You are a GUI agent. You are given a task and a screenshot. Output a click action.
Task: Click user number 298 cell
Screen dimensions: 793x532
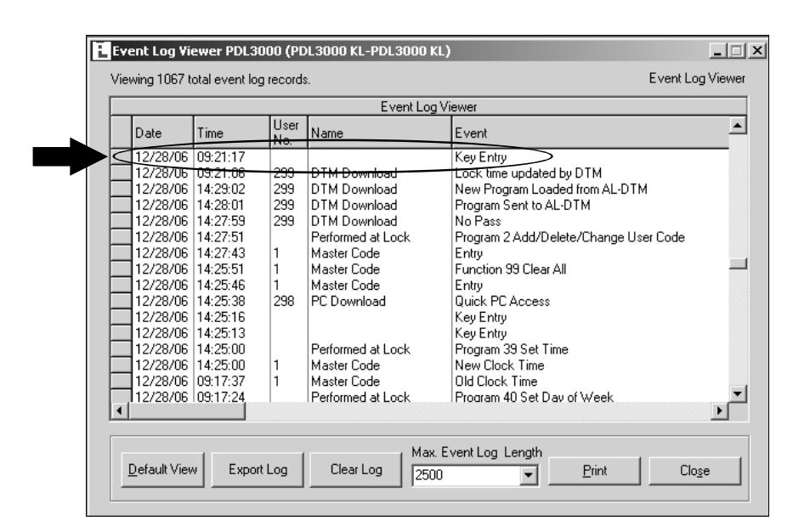tap(284, 302)
